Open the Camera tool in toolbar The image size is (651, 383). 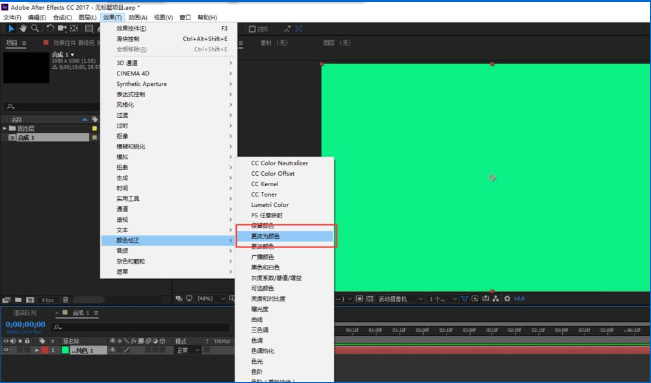[62, 28]
